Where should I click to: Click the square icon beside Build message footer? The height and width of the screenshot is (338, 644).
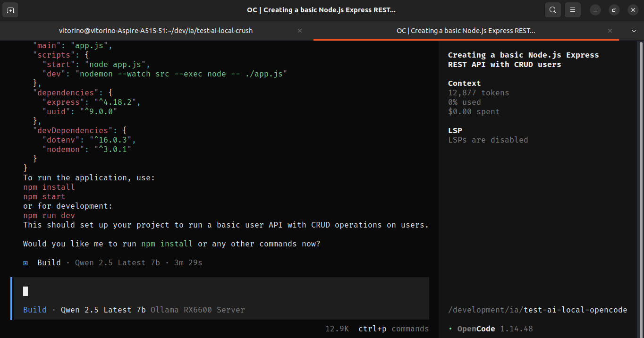(25, 263)
